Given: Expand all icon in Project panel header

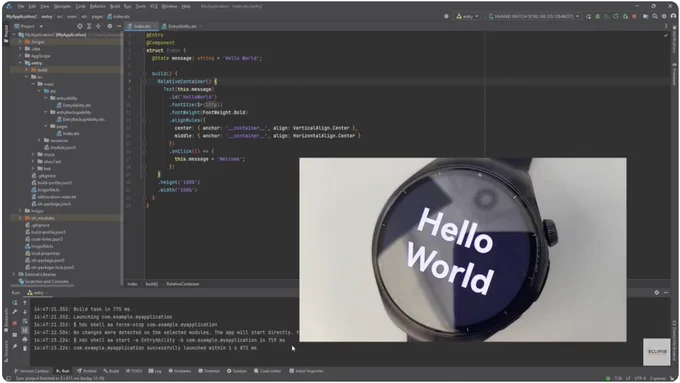Looking at the screenshot, I should click(89, 26).
